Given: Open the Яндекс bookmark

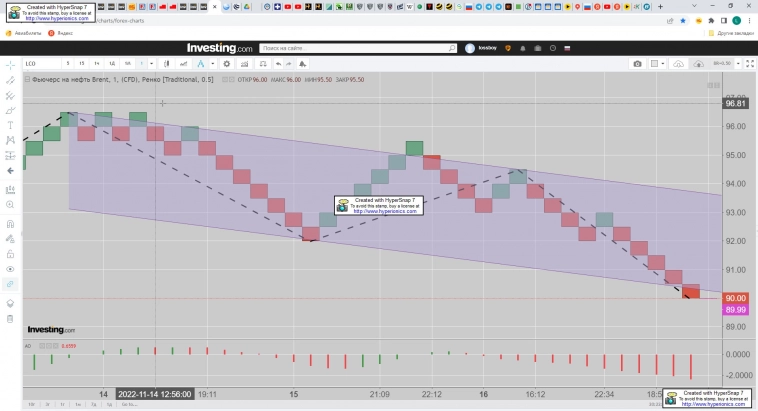Looking at the screenshot, I should pyautogui.click(x=61, y=33).
